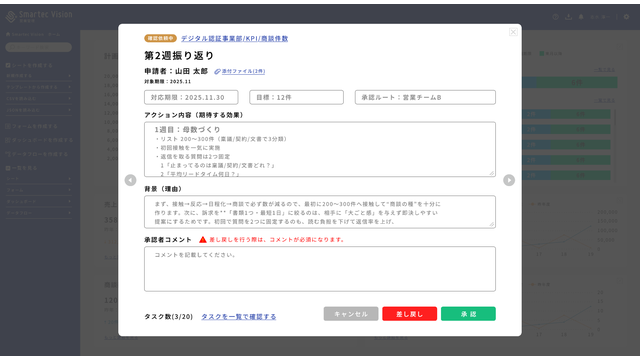Focus the 背景(理由) text area
Viewport: 640px width, 360px height.
pyautogui.click(x=320, y=212)
